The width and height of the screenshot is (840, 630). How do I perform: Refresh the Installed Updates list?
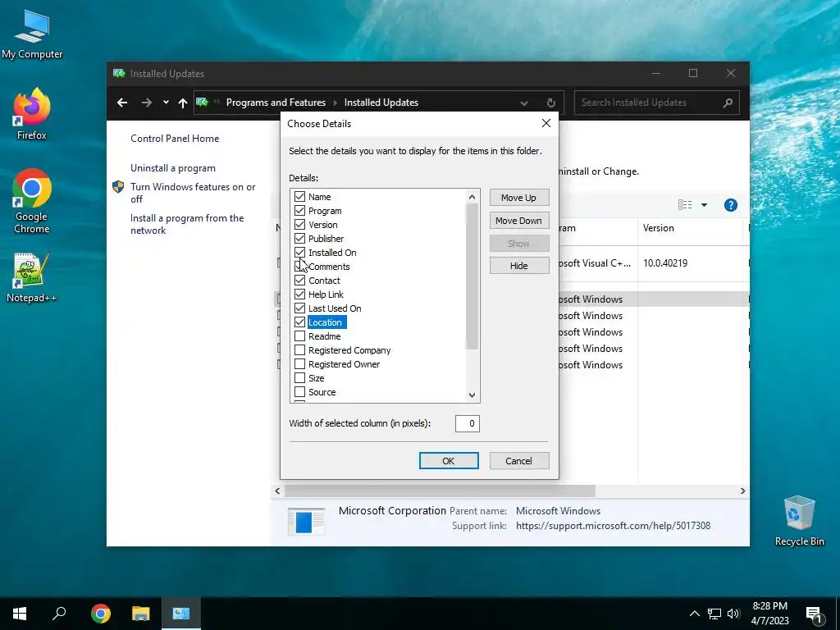pos(550,103)
